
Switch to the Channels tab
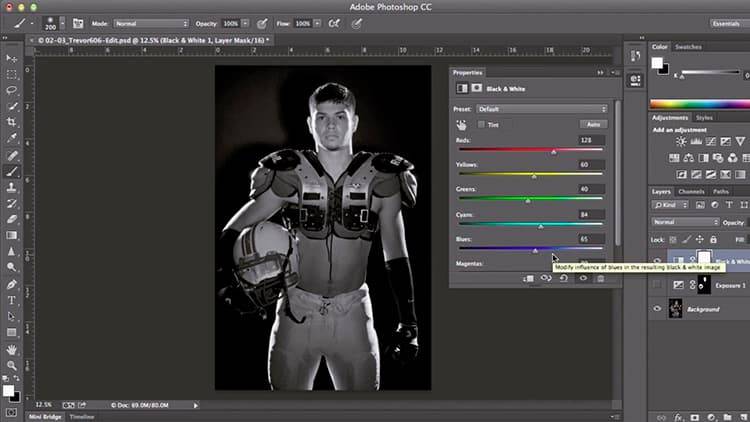691,191
